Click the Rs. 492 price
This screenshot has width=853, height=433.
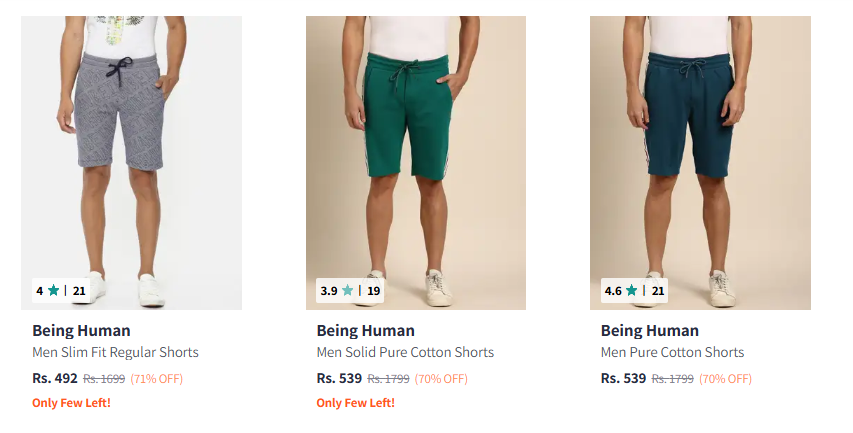[55, 378]
